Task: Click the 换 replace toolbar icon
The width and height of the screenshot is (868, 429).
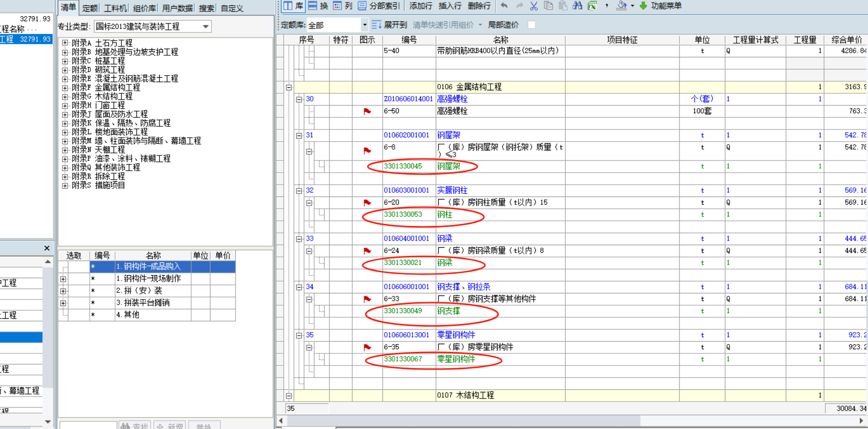Action: pyautogui.click(x=318, y=6)
